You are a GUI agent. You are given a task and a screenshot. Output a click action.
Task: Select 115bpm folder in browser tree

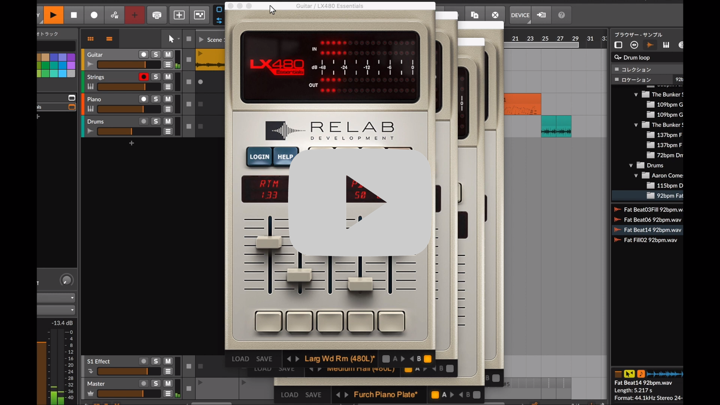pos(665,186)
